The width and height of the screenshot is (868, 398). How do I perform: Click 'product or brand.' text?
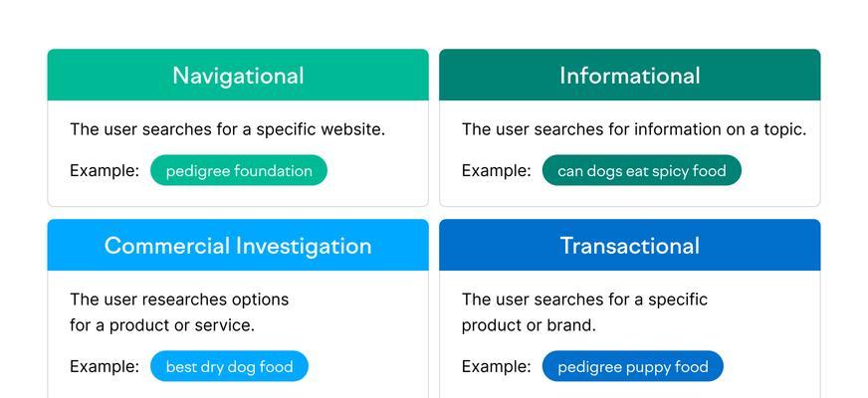[x=529, y=325]
